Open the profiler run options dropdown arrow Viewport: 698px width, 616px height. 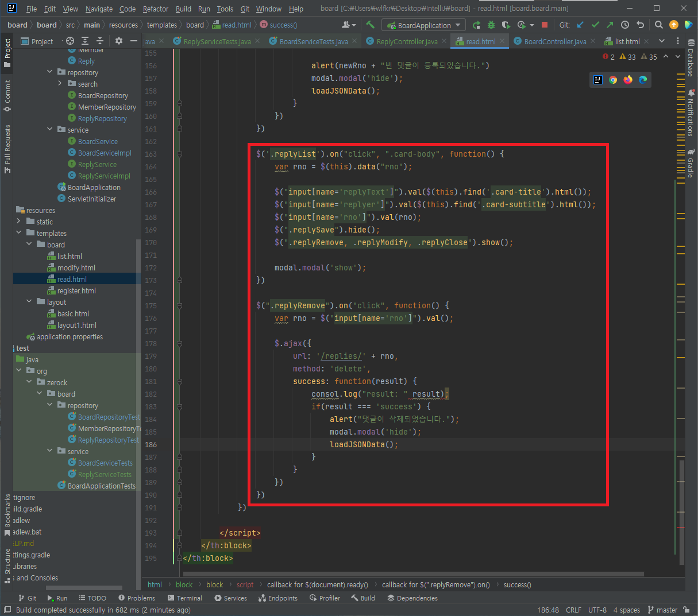[531, 25]
